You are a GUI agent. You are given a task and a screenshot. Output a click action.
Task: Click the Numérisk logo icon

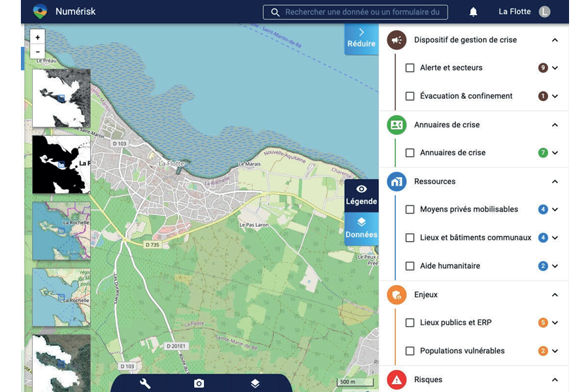40,12
